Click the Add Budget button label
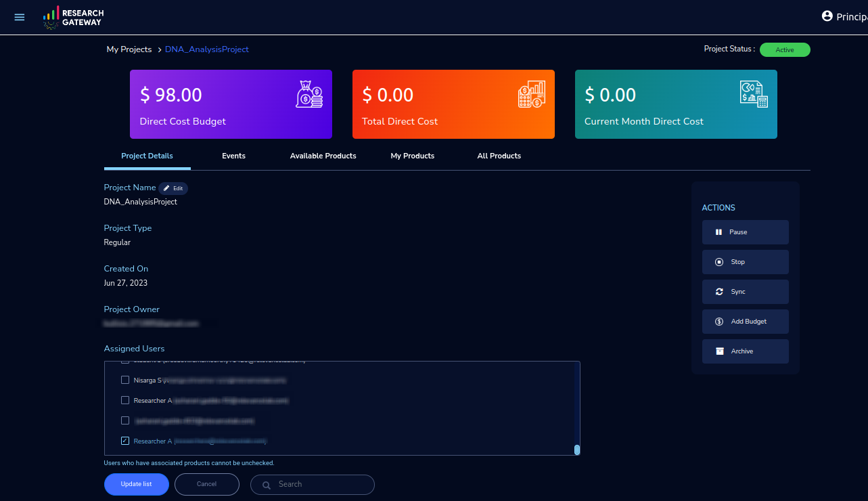The width and height of the screenshot is (868, 501). pos(749,322)
